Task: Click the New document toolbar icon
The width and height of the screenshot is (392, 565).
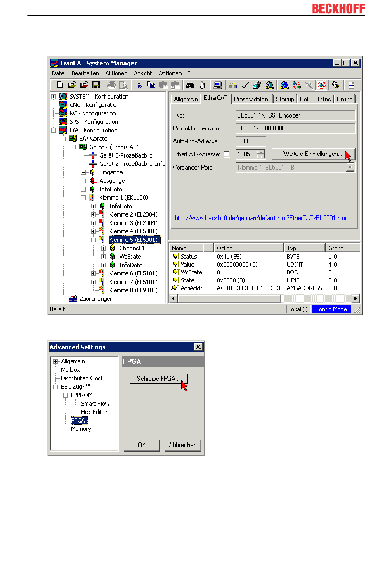Action: coord(60,85)
